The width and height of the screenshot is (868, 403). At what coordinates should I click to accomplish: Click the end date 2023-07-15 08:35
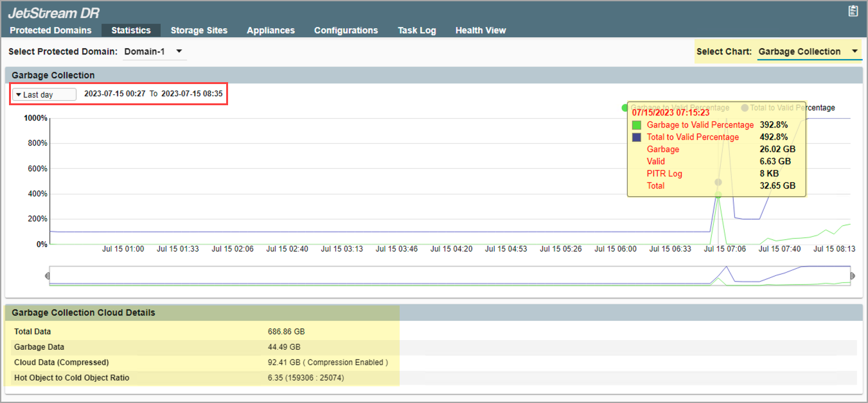(191, 94)
